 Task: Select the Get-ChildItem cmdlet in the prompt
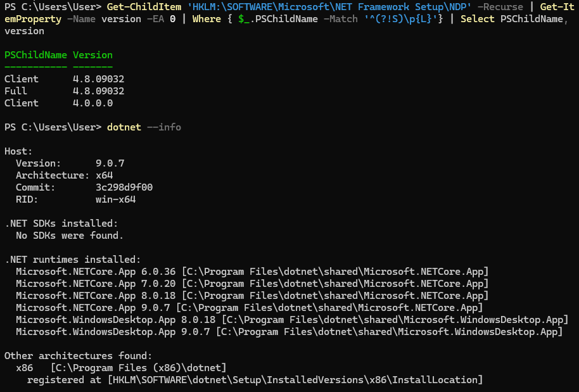[x=145, y=6]
